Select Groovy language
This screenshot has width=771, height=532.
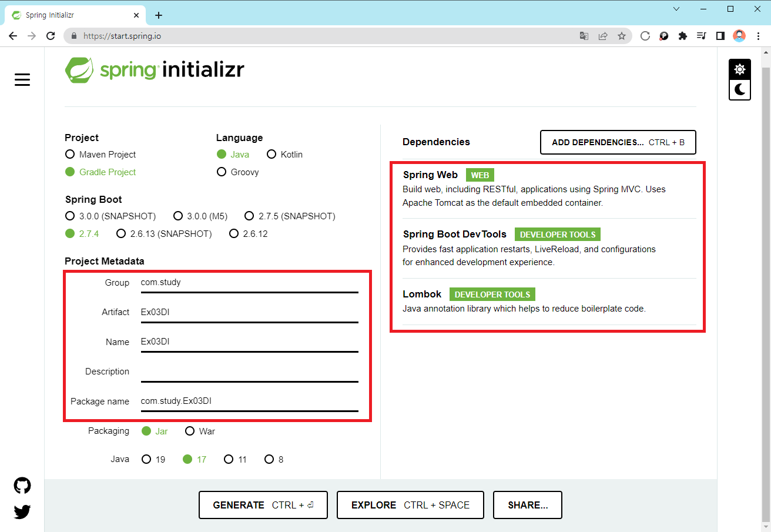[x=237, y=172]
